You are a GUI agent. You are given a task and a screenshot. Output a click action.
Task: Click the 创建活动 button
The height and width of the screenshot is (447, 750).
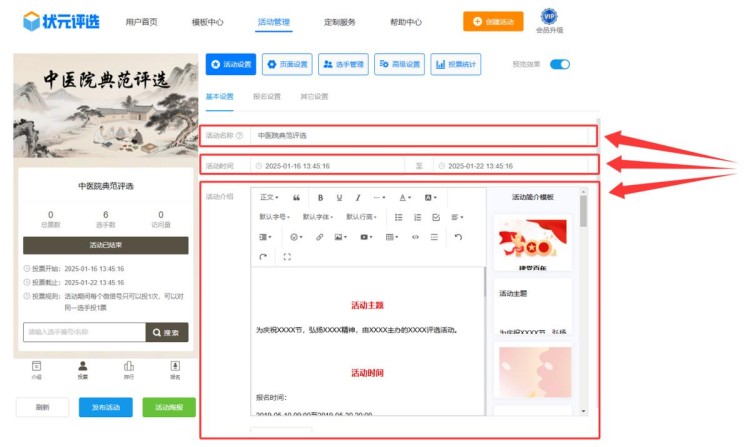point(492,21)
